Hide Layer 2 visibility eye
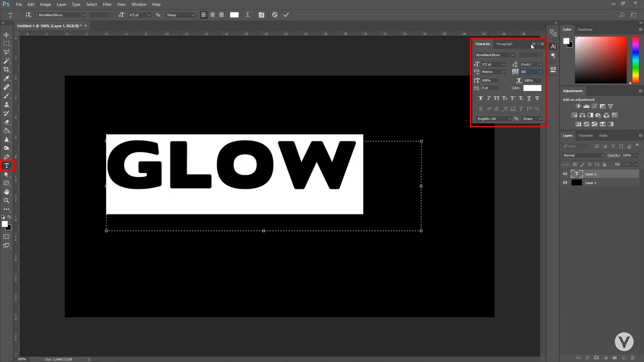This screenshot has height=362, width=644. click(565, 174)
